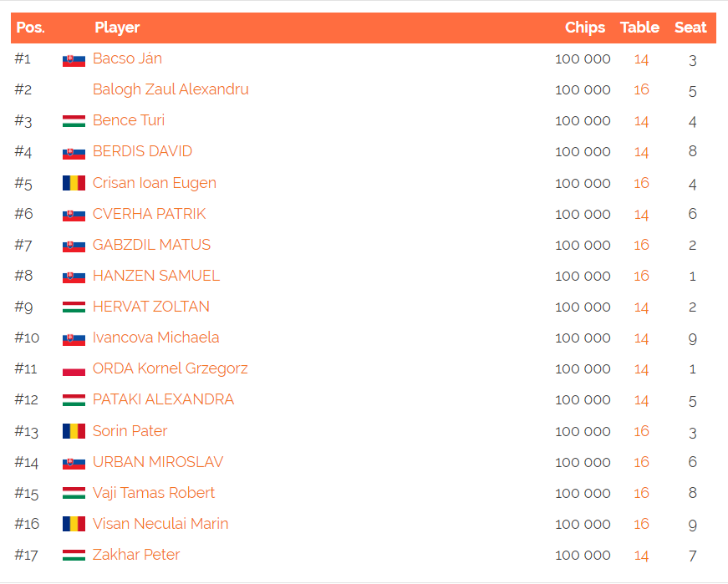Screen dimensions: 728x584
Task: Open player Balogh Zaul Alexandru's profile
Action: coord(171,89)
